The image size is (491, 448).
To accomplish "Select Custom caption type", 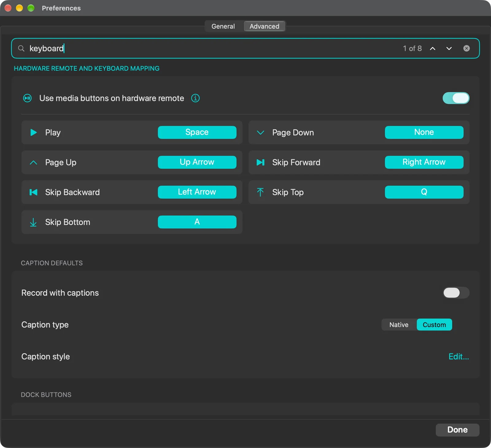I will (434, 325).
